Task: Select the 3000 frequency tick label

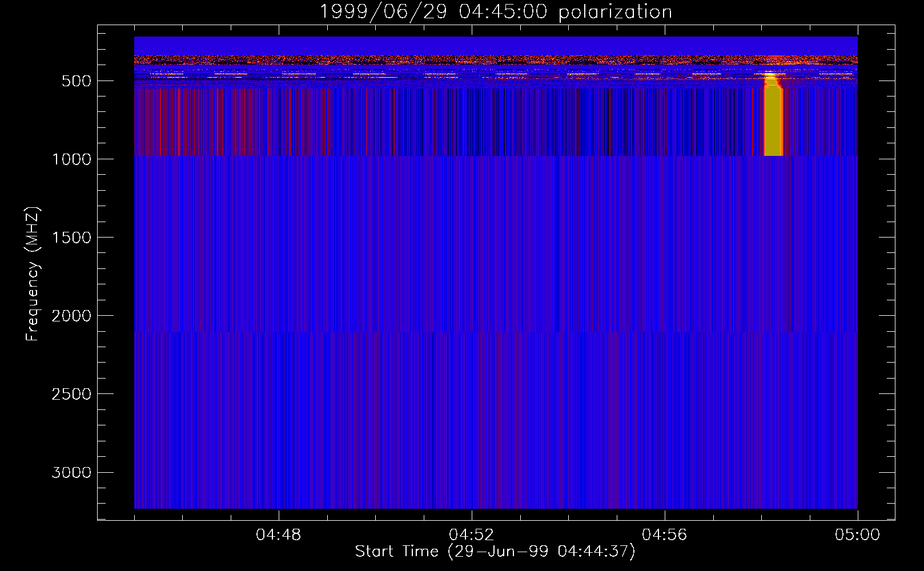Action: [x=71, y=472]
